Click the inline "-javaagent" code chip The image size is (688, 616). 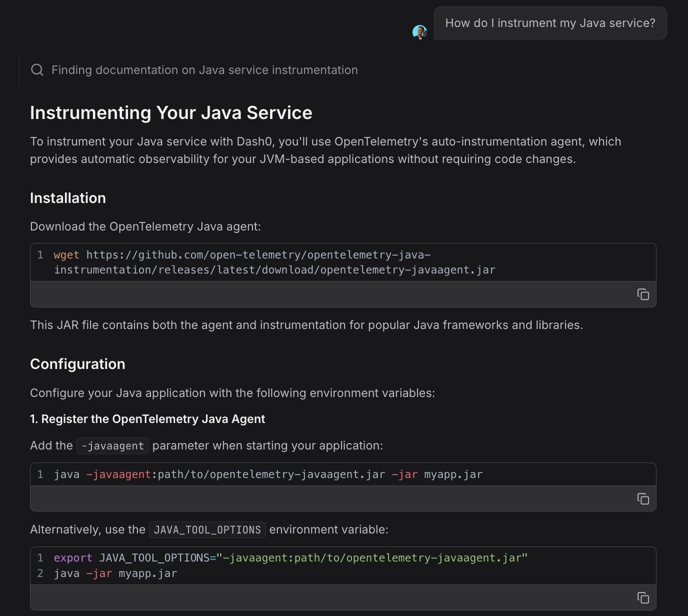(x=112, y=445)
